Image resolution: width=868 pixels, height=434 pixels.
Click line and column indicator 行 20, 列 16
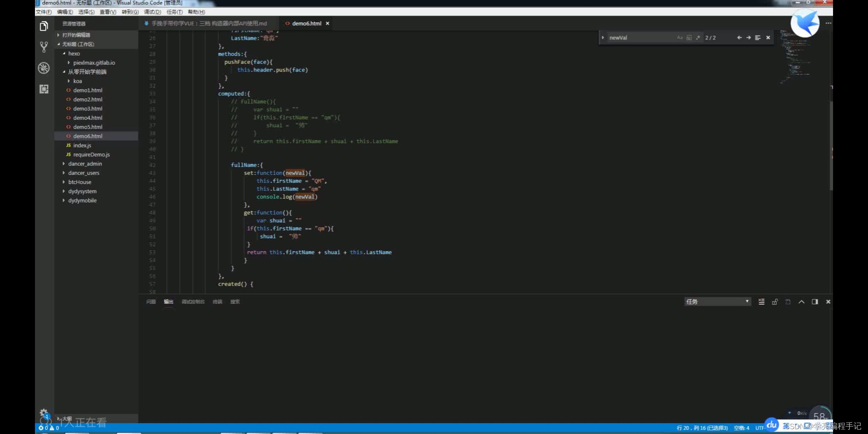tap(702, 428)
